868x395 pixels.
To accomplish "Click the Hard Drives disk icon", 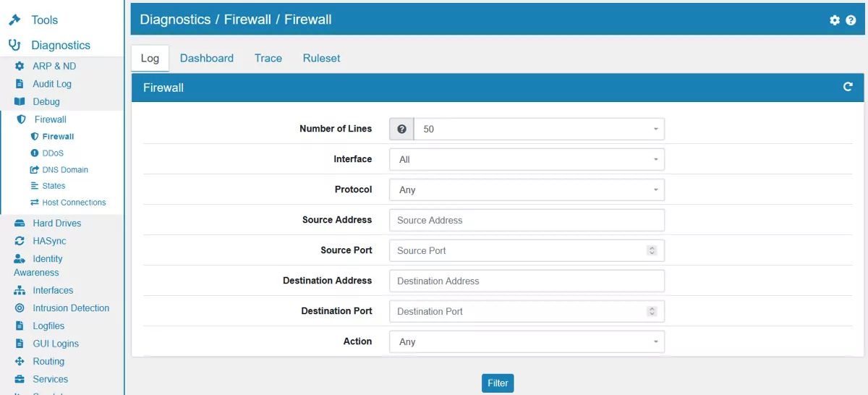I will [20, 224].
